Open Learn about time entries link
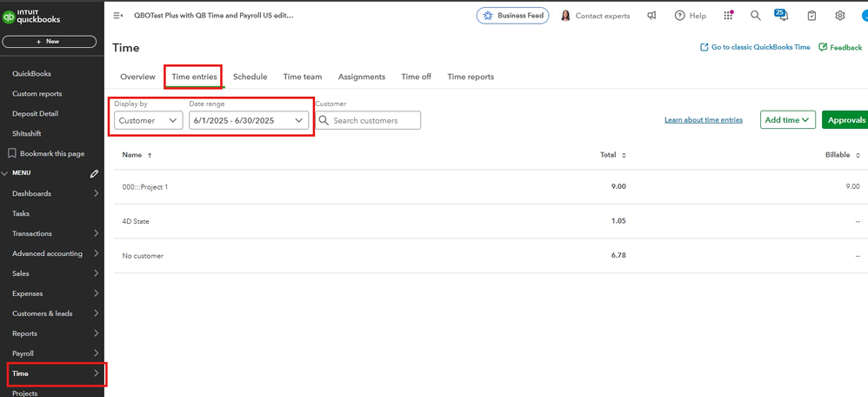This screenshot has height=397, width=868. [704, 120]
